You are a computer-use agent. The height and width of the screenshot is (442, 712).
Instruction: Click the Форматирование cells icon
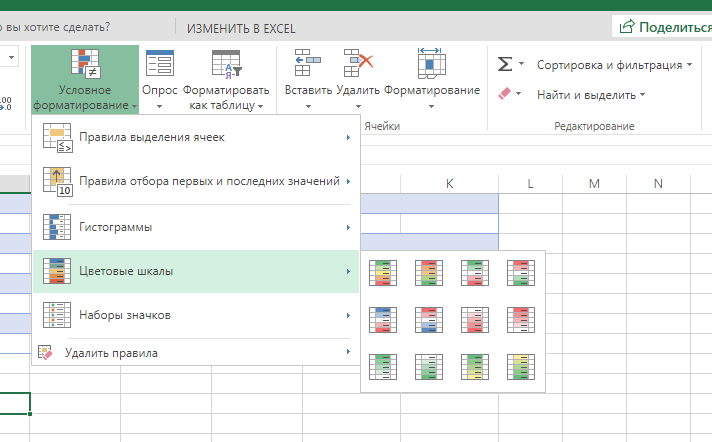tap(431, 63)
